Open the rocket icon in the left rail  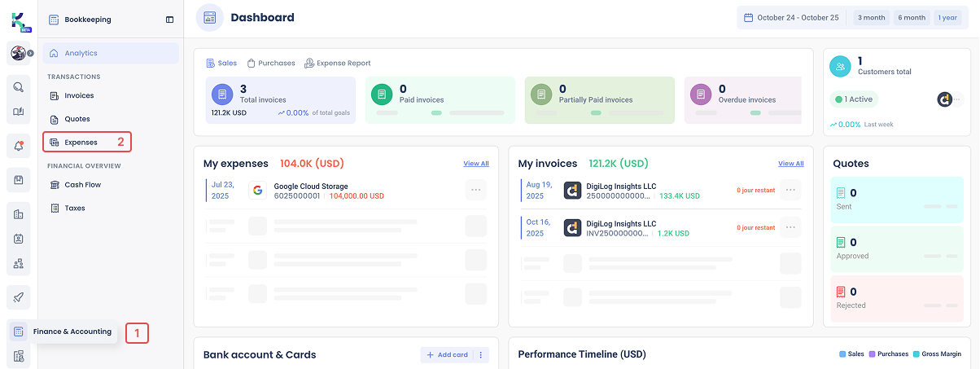[x=18, y=297]
